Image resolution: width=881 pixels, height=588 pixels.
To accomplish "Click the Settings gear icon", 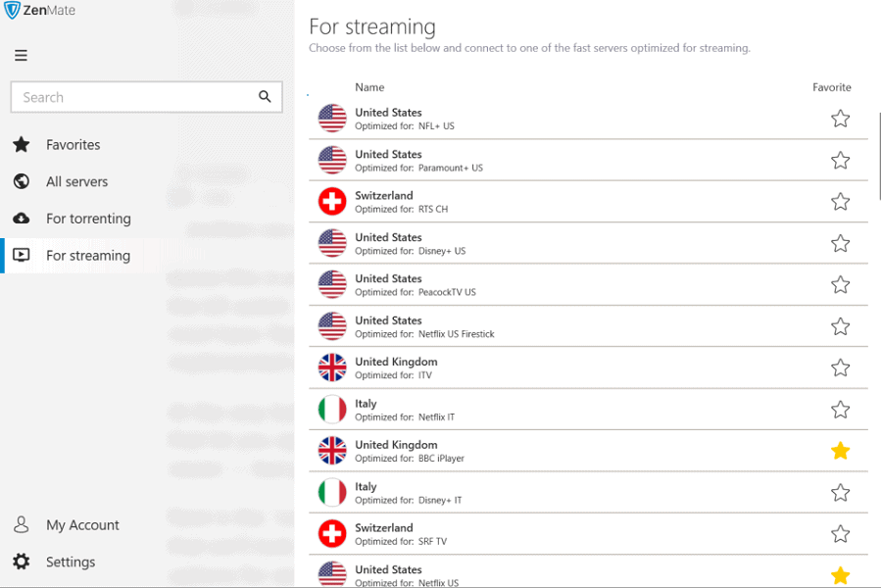I will [x=22, y=561].
